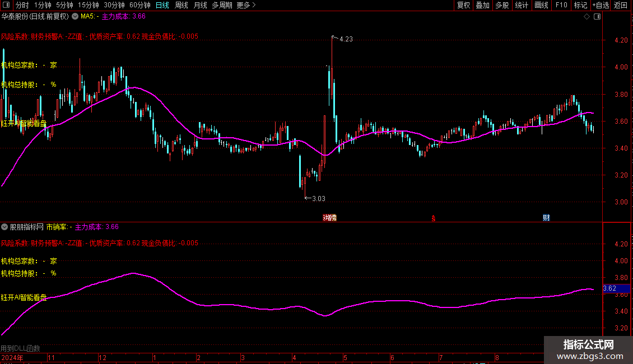Screen dimensions: 633x364
Task: Click 钰开AI智能看盘 label in main chart
Action: (x=24, y=124)
